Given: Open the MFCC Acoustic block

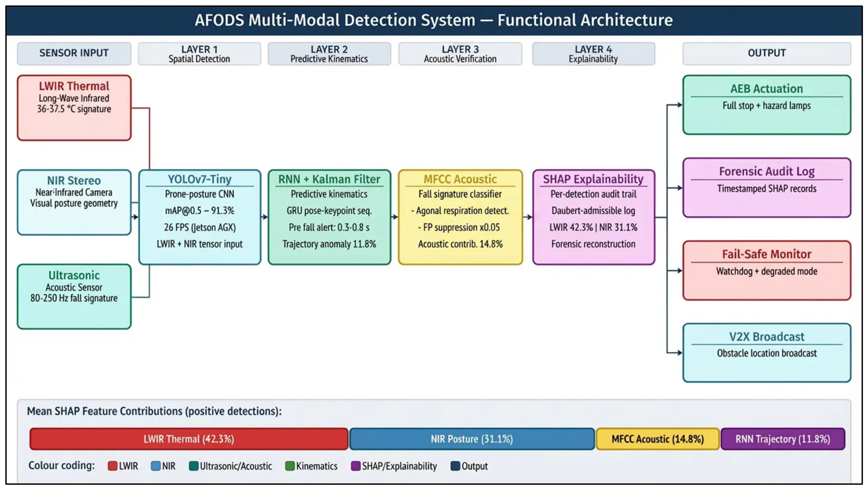Looking at the screenshot, I should [460, 217].
